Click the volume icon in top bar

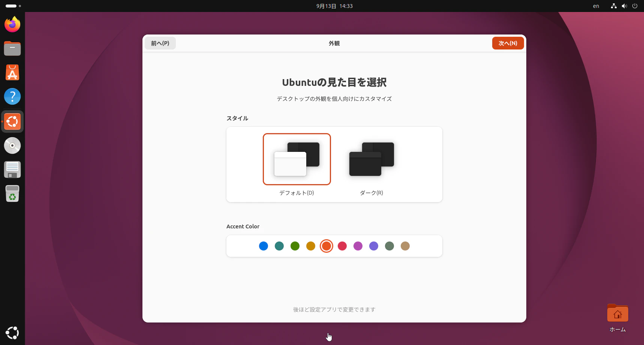[x=624, y=6]
